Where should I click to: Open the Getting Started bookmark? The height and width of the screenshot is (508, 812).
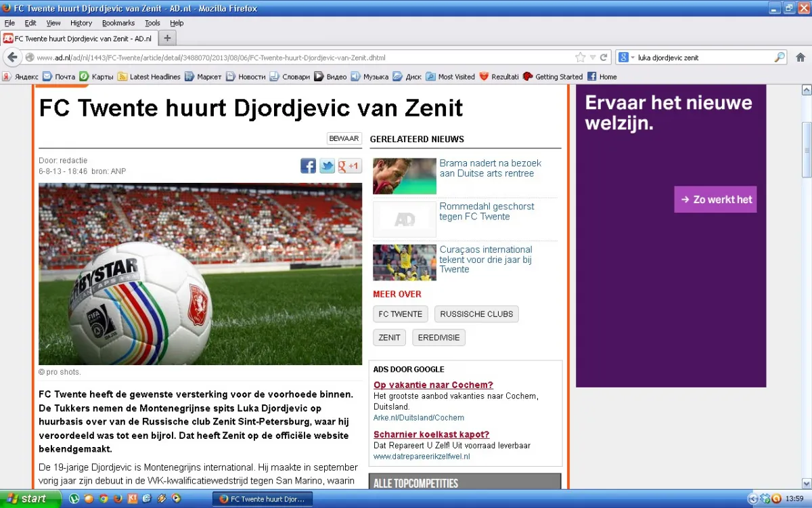(553, 77)
